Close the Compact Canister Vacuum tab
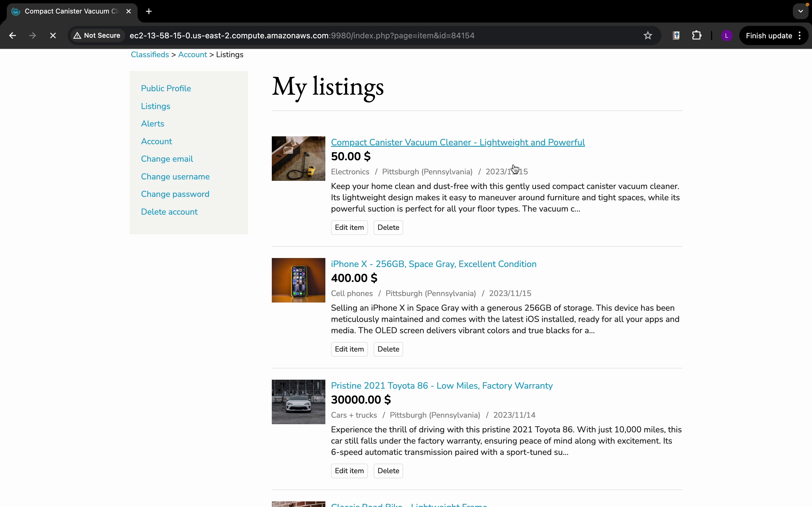812x507 pixels. pos(129,11)
